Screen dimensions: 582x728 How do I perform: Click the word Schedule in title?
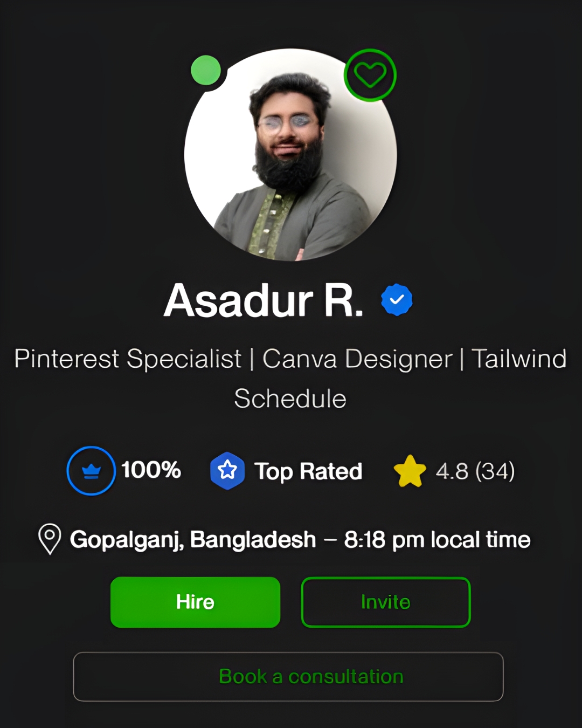290,399
